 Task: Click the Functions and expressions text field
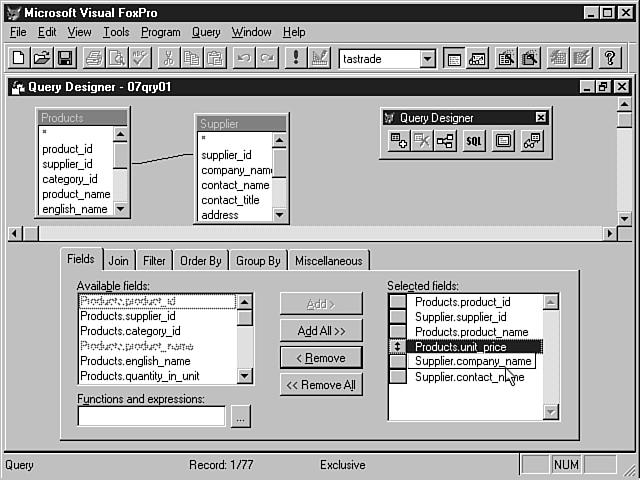pos(151,417)
